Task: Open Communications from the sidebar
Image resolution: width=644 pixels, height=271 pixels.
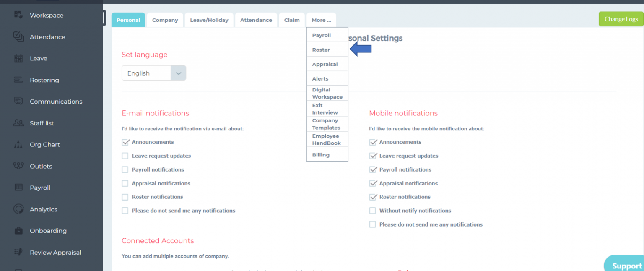Action: (x=18, y=101)
